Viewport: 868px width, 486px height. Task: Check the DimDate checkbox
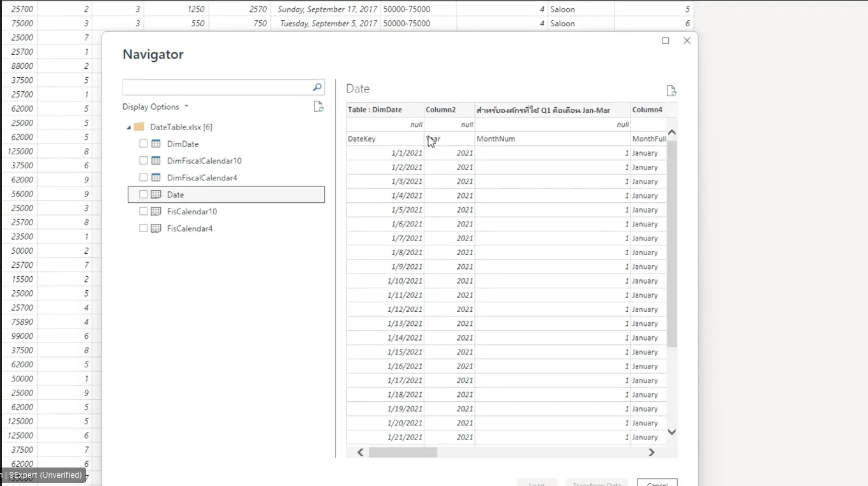tap(144, 144)
